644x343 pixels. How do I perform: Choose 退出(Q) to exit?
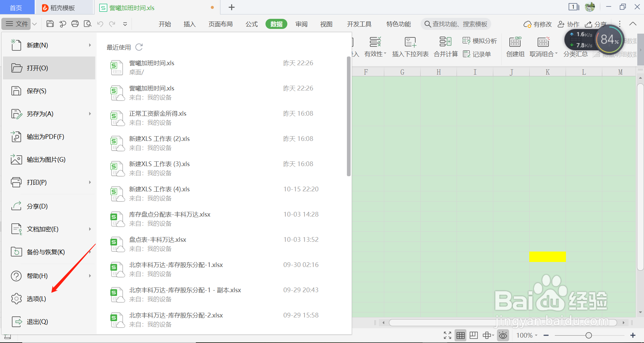pyautogui.click(x=49, y=321)
